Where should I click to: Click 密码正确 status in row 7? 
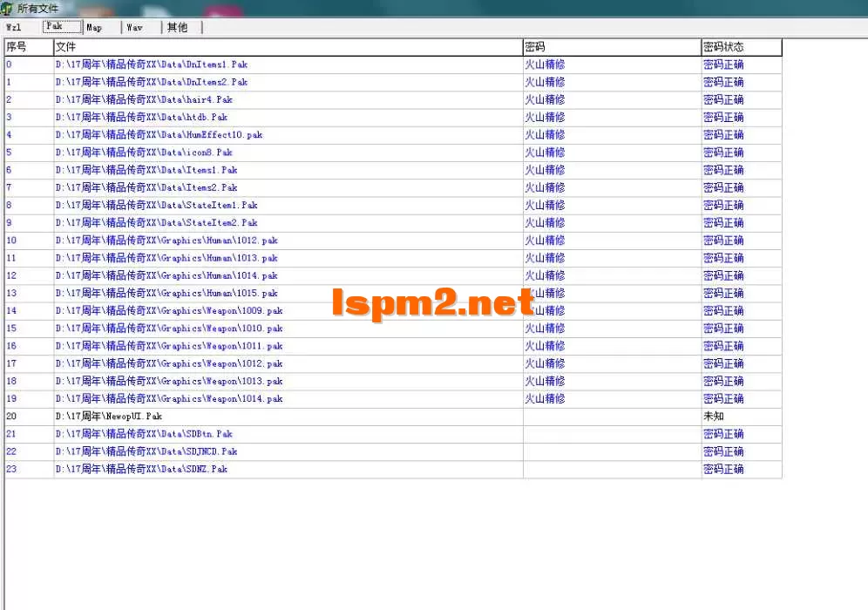[723, 187]
